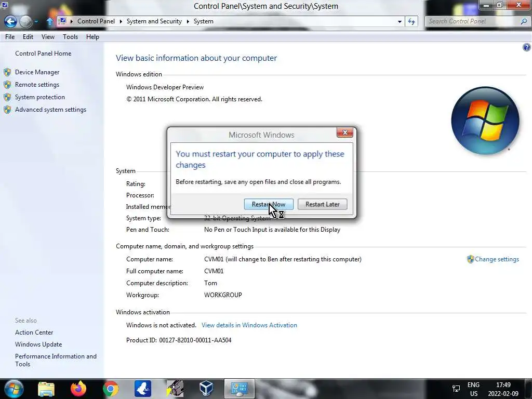Click the shield icon beside Remote settings
The width and height of the screenshot is (532, 399).
coord(7,85)
